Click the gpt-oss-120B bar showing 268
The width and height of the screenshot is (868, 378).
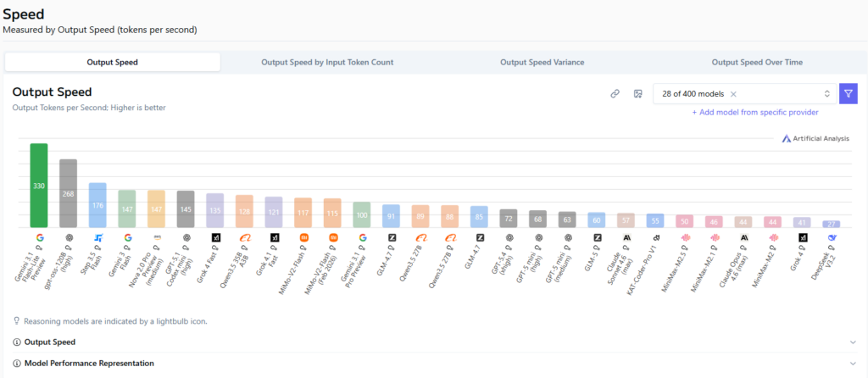click(x=68, y=193)
